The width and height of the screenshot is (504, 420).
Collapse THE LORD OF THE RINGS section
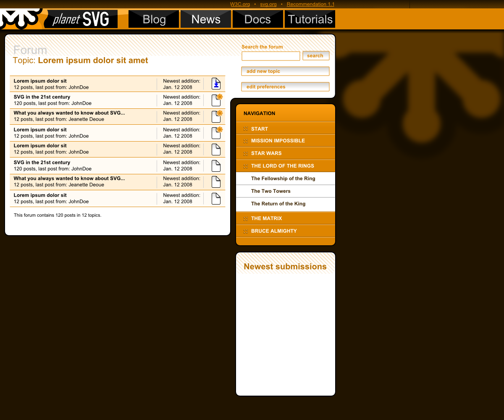282,166
